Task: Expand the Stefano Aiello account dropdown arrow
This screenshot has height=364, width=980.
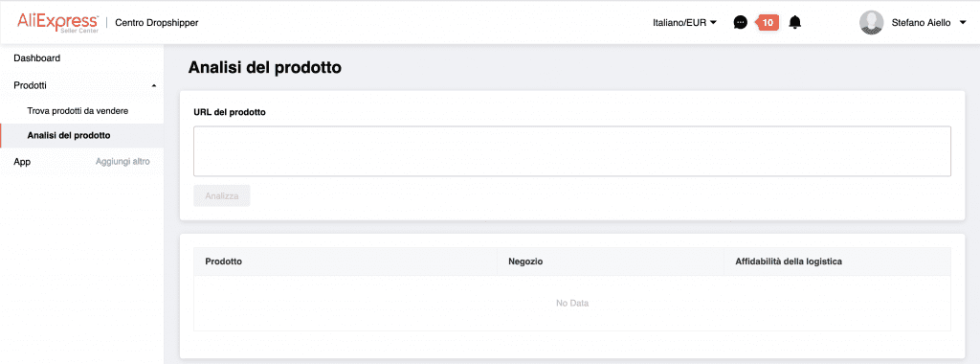Action: (962, 23)
